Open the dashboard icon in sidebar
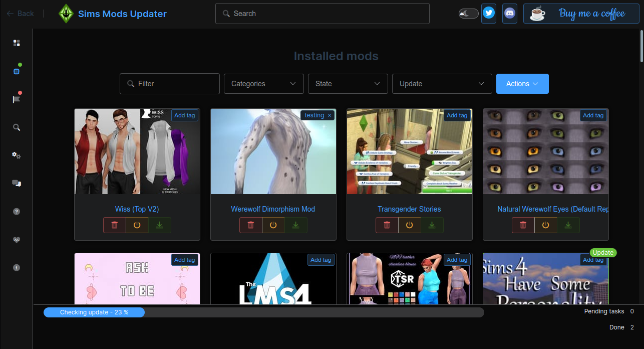This screenshot has height=349, width=644. tap(17, 43)
